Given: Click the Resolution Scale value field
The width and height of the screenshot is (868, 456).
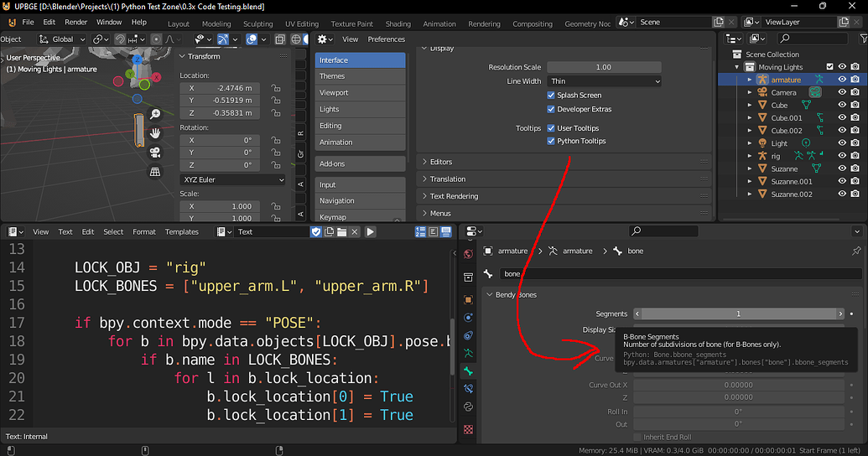Looking at the screenshot, I should [604, 68].
